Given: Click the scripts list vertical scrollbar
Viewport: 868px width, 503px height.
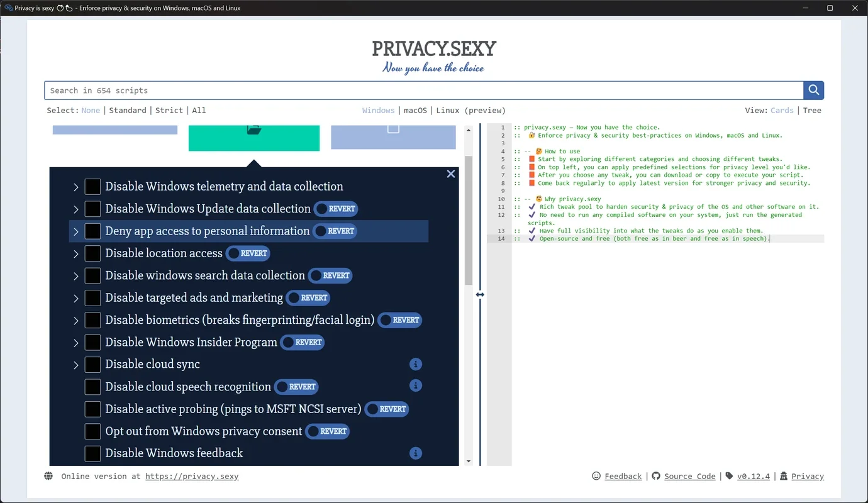Looking at the screenshot, I should (x=469, y=220).
